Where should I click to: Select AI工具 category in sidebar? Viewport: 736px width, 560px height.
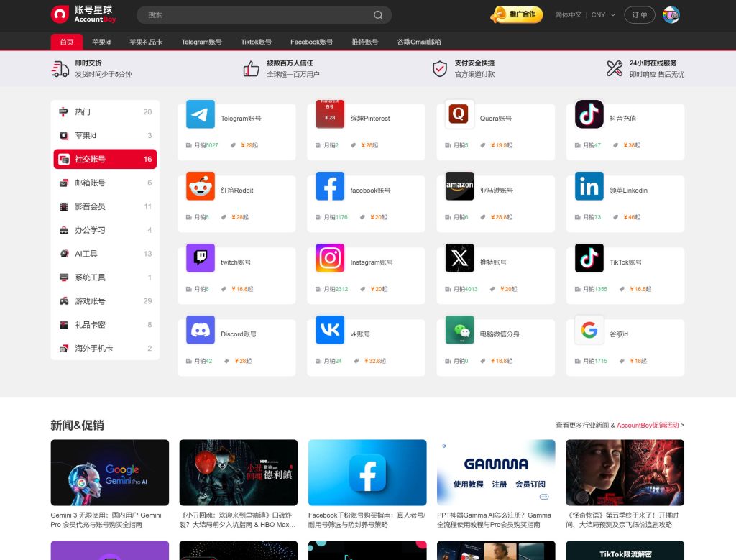click(x=86, y=254)
